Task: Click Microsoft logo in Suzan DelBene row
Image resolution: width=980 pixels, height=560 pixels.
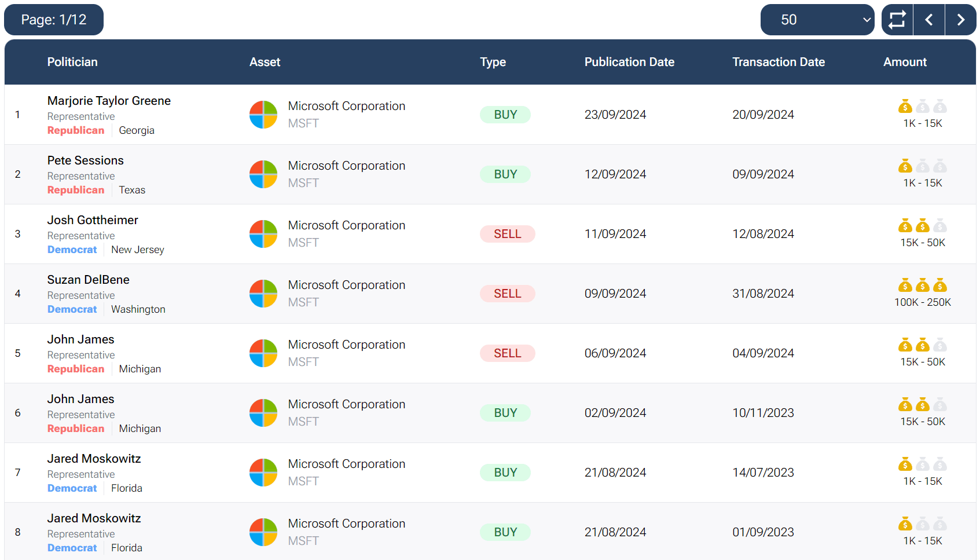Action: [263, 294]
